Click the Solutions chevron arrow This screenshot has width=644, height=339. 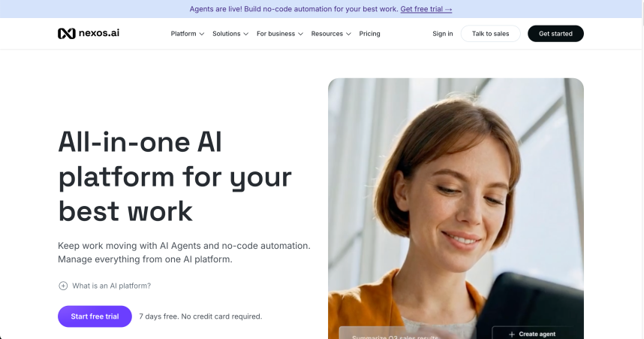click(246, 34)
